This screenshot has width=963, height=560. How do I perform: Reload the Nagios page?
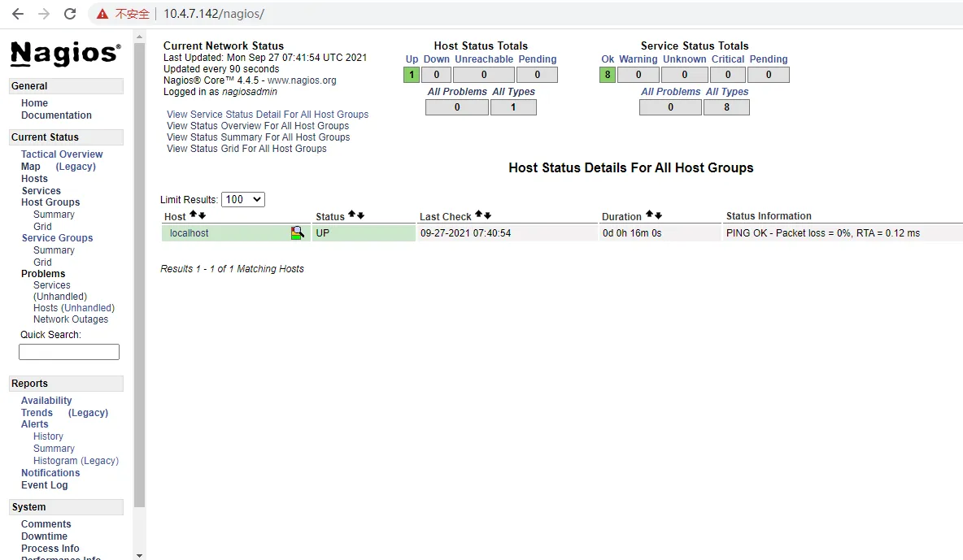point(70,14)
